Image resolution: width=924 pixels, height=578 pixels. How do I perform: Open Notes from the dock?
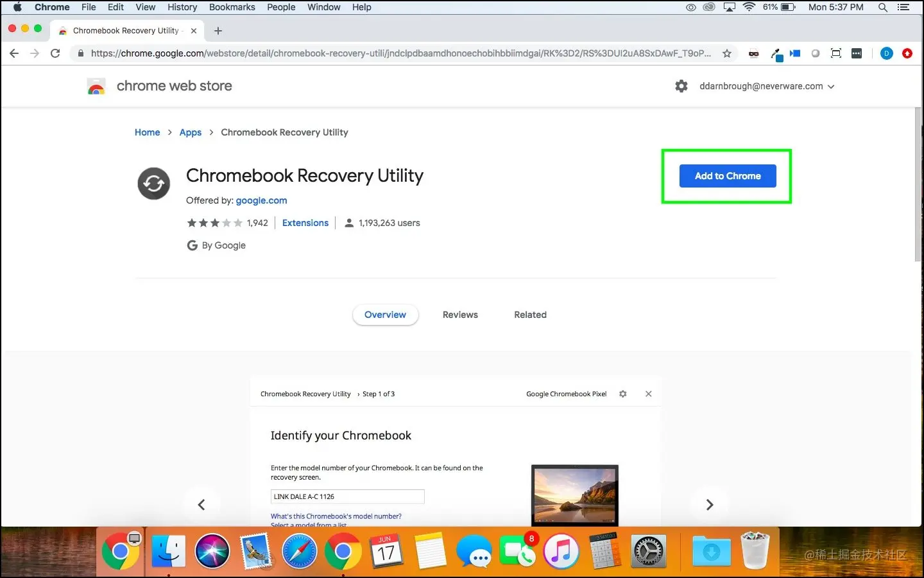click(x=430, y=551)
